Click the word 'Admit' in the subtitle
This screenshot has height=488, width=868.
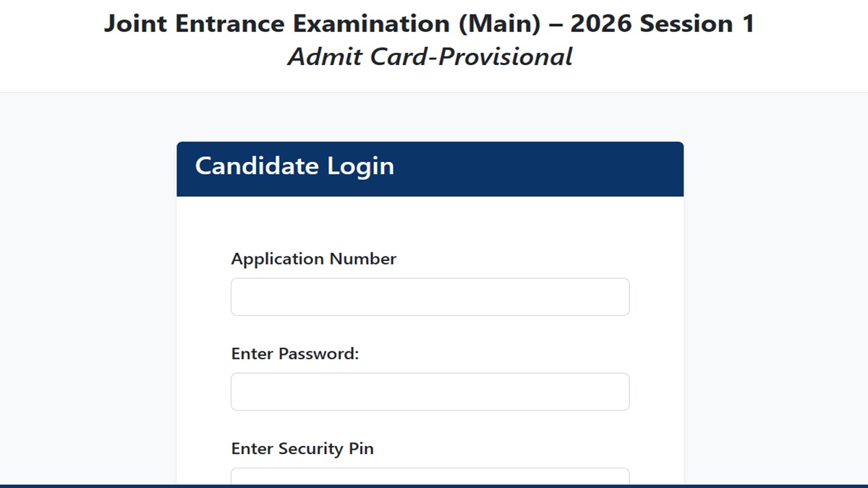[x=325, y=56]
